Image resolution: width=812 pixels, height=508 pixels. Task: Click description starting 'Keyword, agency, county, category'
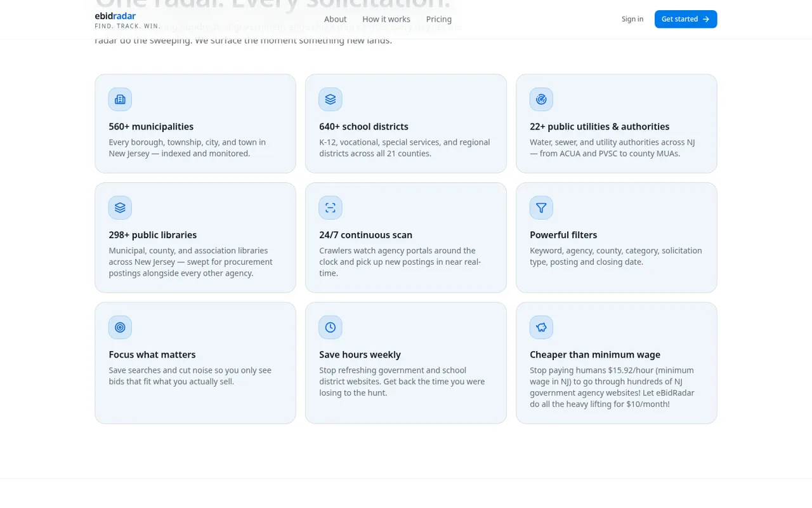click(616, 256)
